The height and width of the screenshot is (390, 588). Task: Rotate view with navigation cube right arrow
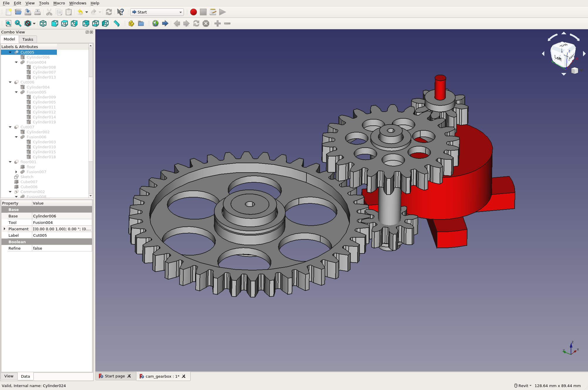point(584,54)
